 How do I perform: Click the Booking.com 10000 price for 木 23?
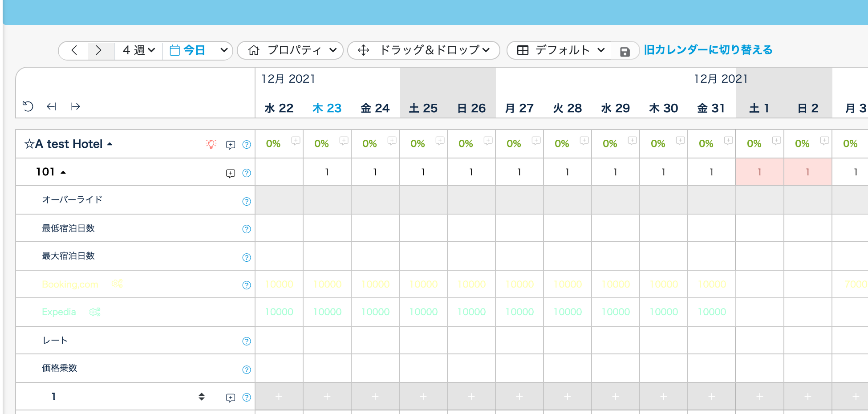click(327, 284)
